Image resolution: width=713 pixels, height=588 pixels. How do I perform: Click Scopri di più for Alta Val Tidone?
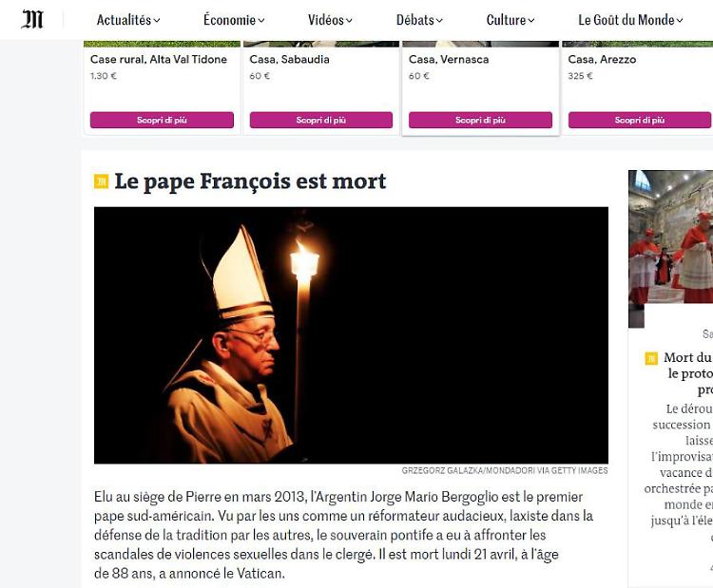pyautogui.click(x=162, y=120)
